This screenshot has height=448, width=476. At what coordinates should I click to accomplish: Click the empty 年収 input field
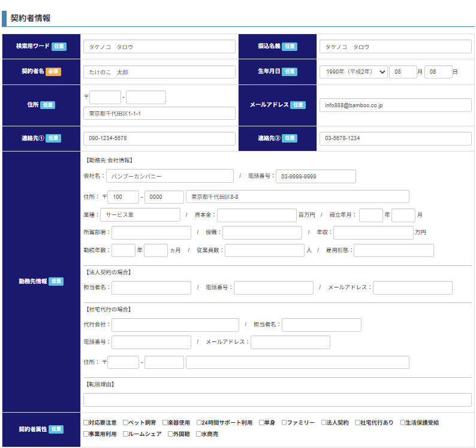click(373, 233)
